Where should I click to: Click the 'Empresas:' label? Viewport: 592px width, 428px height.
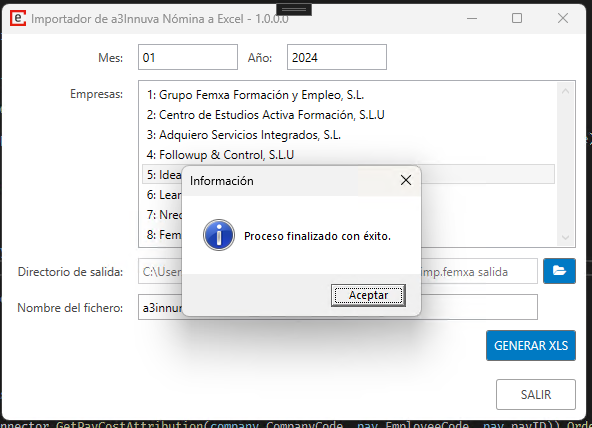[96, 94]
